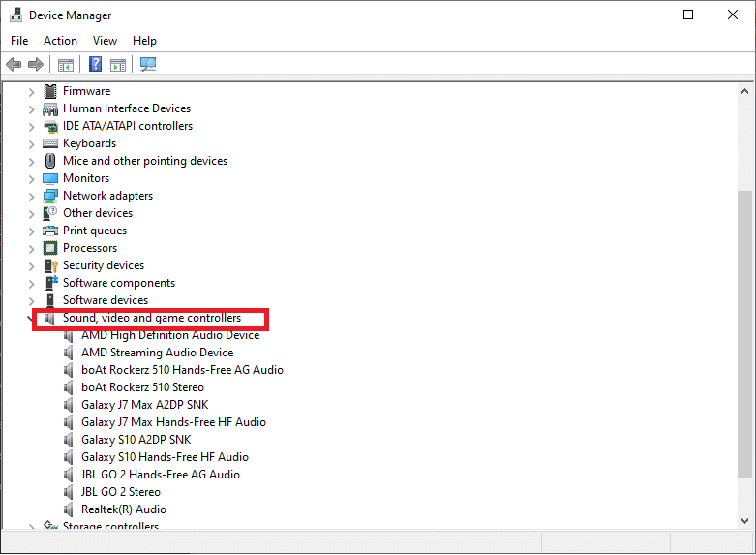Click the speaker icon beside Realtek(R) Audio
The height and width of the screenshot is (555, 756).
(x=70, y=509)
